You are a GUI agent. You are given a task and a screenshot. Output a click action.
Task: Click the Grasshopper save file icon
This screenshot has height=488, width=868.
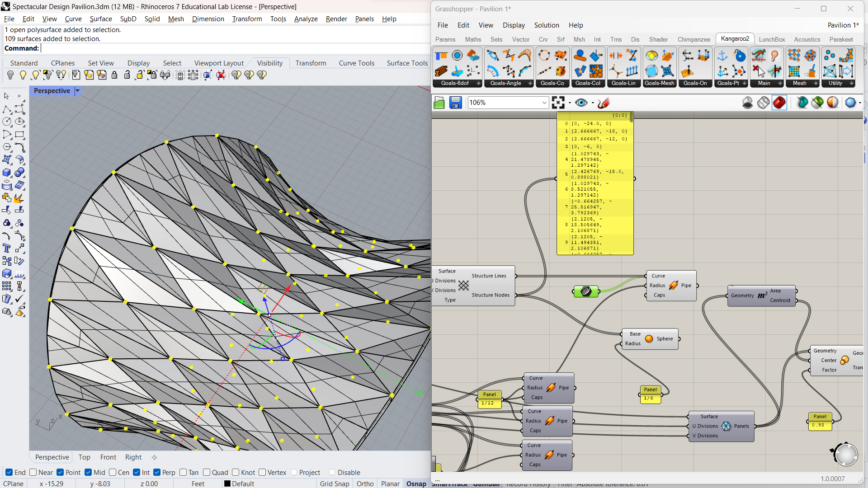click(455, 103)
